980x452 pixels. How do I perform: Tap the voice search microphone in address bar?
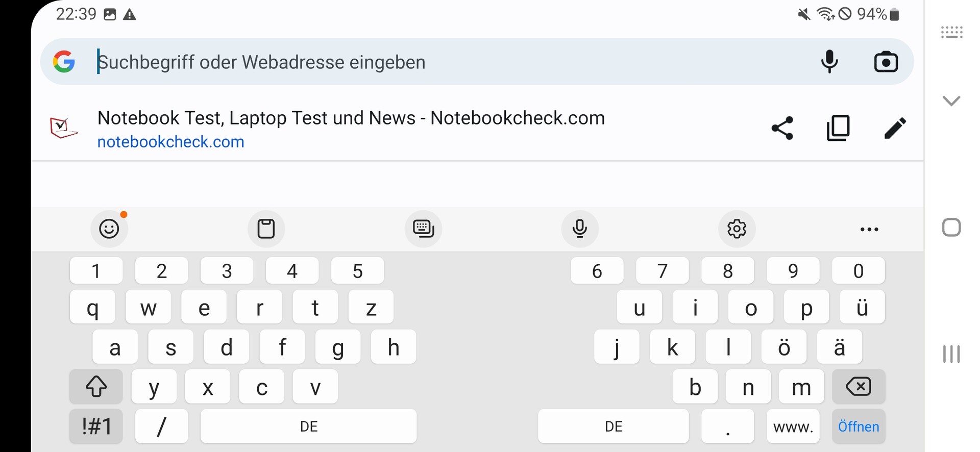click(x=829, y=62)
